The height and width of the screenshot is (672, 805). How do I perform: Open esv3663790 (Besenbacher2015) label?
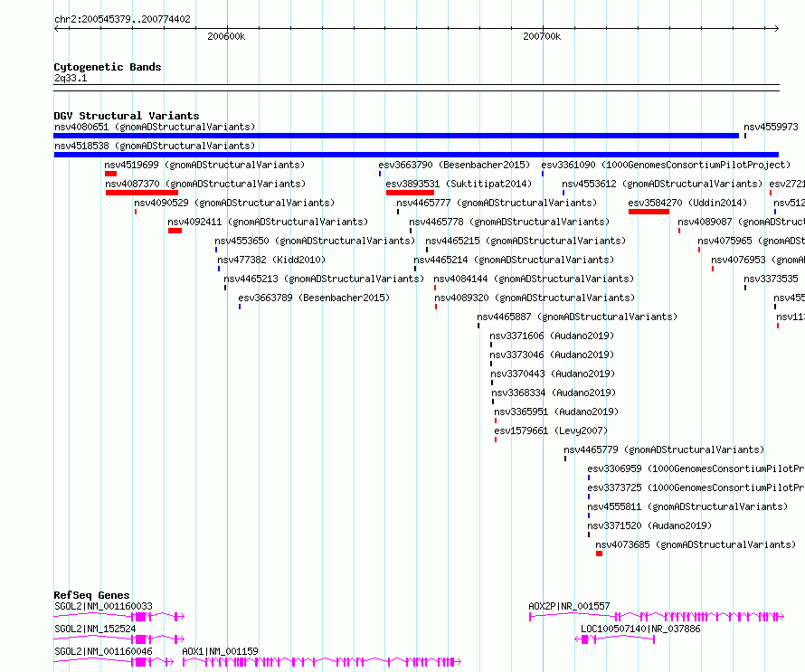pyautogui.click(x=454, y=165)
